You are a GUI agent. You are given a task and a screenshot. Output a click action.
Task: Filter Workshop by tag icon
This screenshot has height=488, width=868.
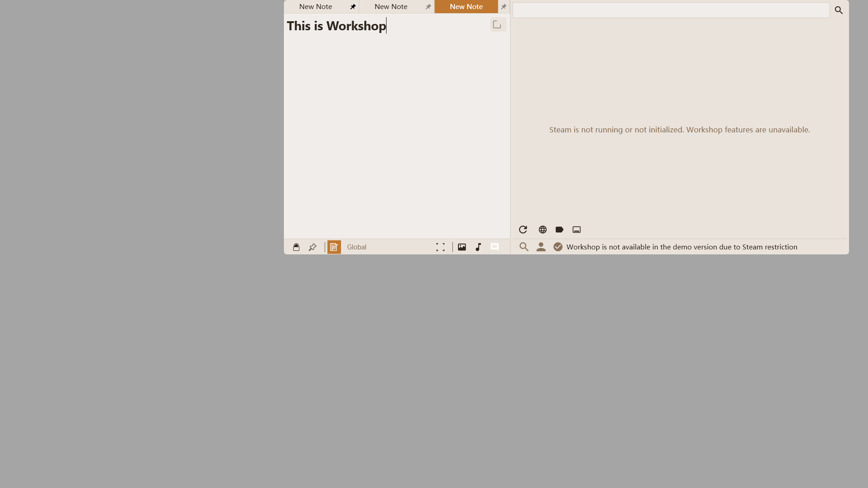coord(559,230)
